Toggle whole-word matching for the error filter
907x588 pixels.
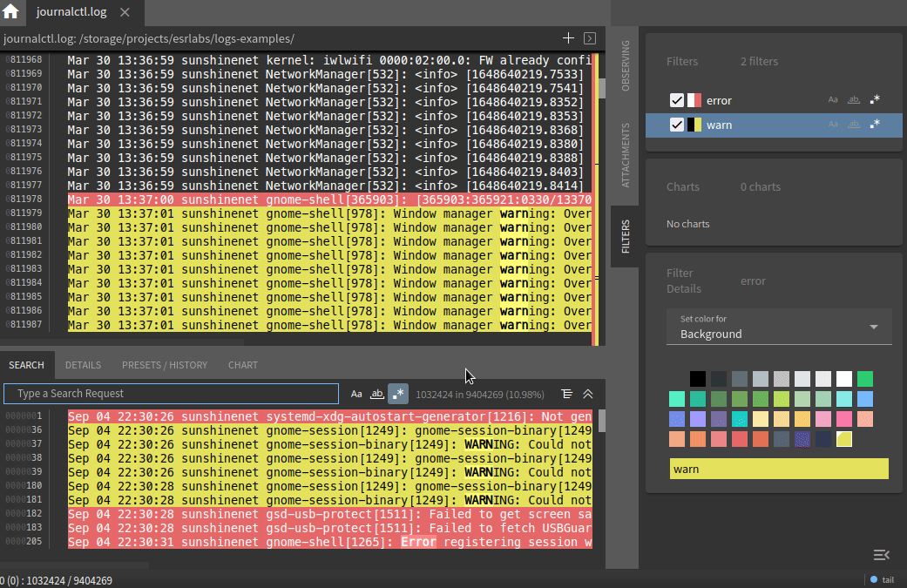854,100
